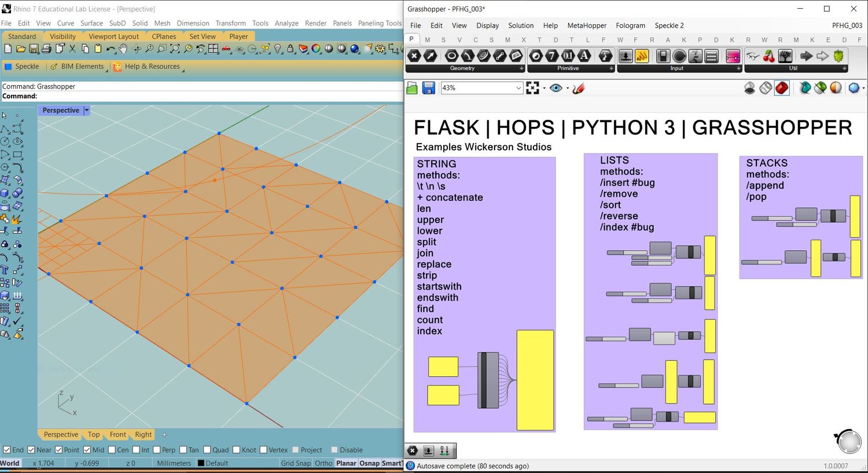
Task: Click the Speckle button in Rhino toolbar
Action: pos(22,67)
